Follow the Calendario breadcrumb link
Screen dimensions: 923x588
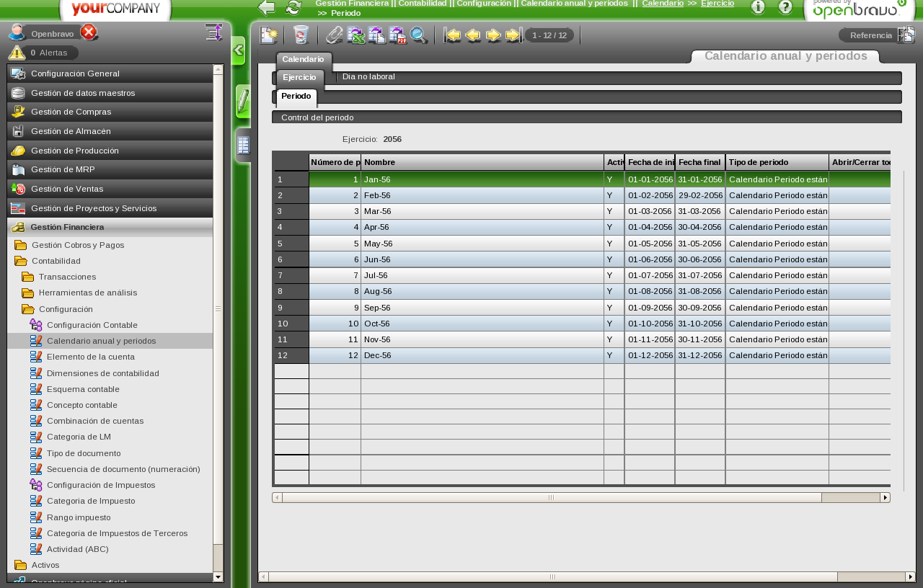pyautogui.click(x=663, y=4)
